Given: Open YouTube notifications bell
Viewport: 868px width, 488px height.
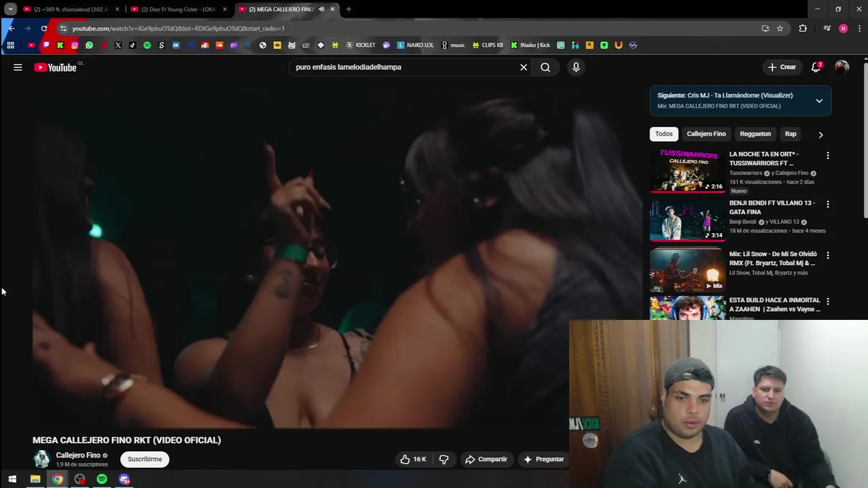Looking at the screenshot, I should coord(816,67).
